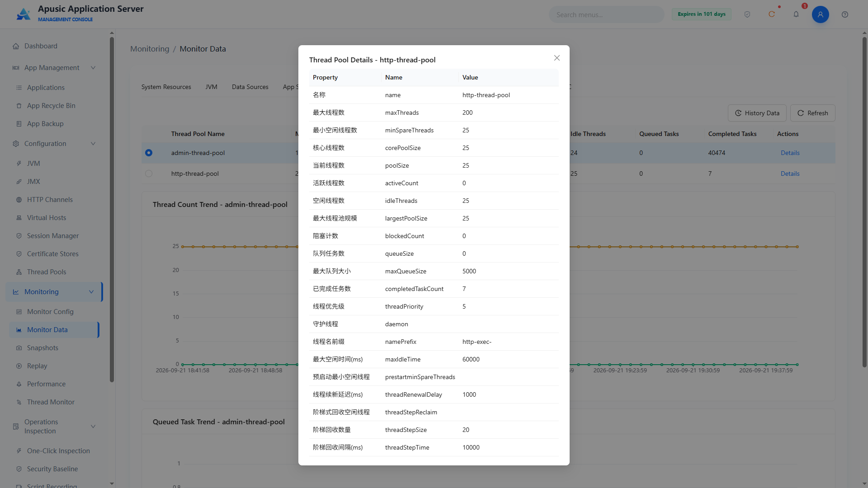The width and height of the screenshot is (868, 488).
Task: Click the maxThreads value 200
Action: point(467,113)
